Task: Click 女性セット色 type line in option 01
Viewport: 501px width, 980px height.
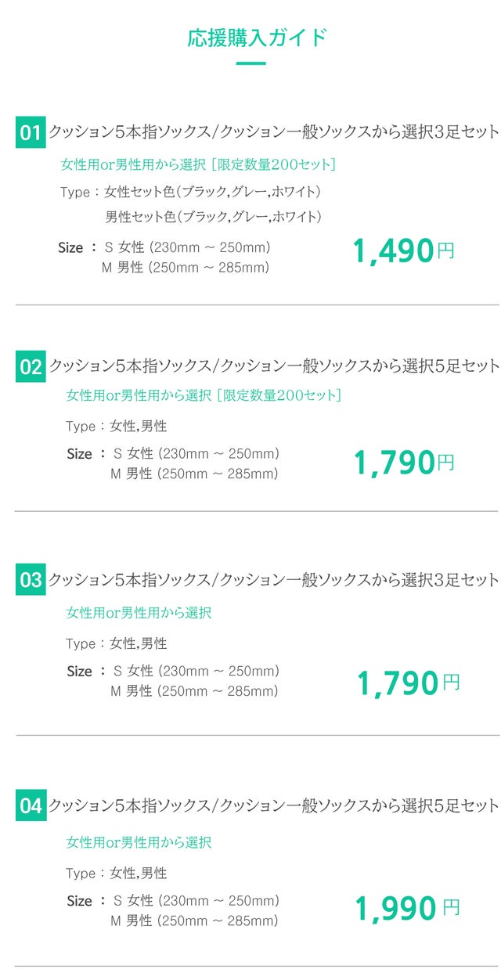Action: coord(212,192)
